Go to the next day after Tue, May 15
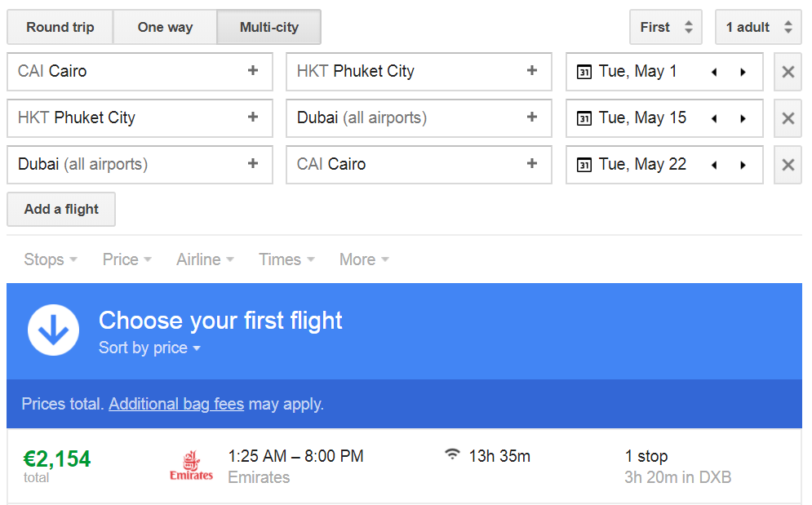The width and height of the screenshot is (812, 505). [x=743, y=118]
